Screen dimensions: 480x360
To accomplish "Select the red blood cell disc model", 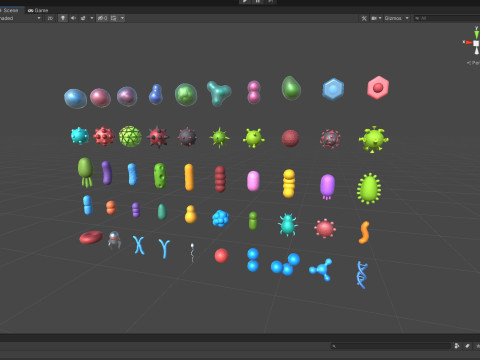I will [x=91, y=237].
